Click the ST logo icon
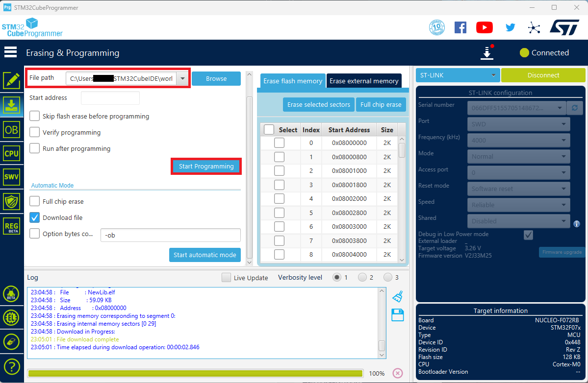Image resolution: width=588 pixels, height=383 pixels. 564,27
